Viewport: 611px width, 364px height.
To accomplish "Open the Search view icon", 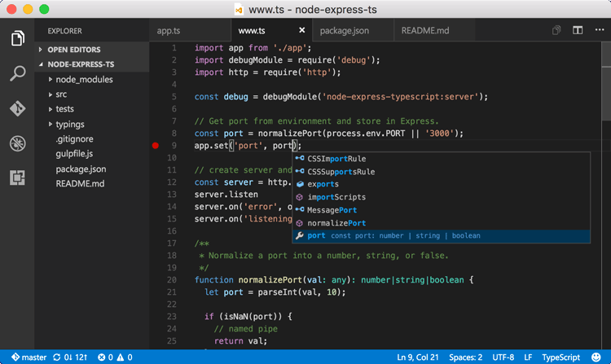I will click(x=18, y=73).
